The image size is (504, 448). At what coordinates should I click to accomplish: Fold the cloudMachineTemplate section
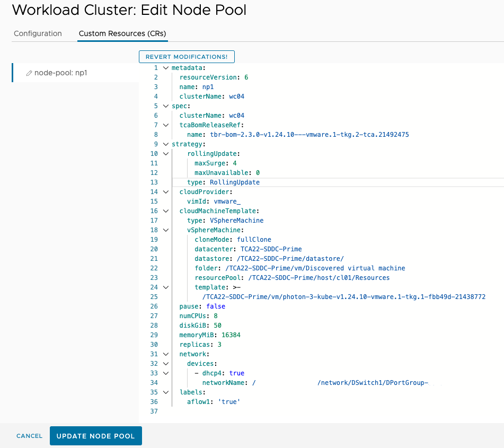point(166,211)
